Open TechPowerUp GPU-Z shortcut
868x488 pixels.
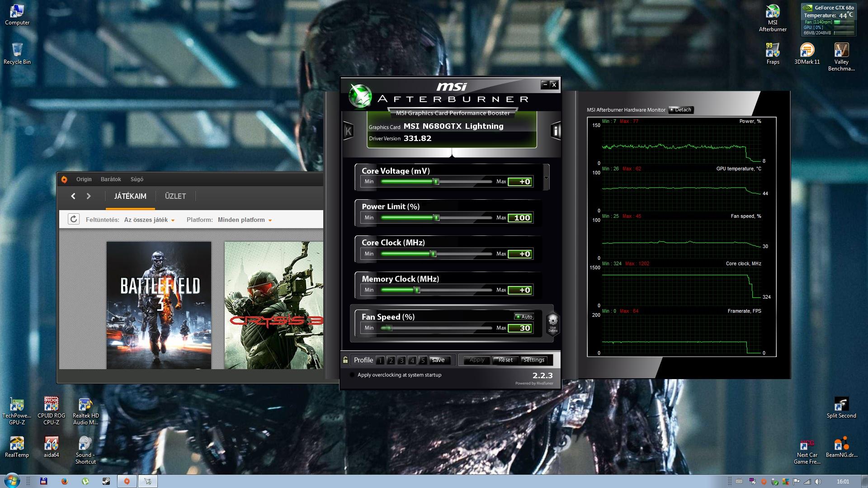[17, 411]
